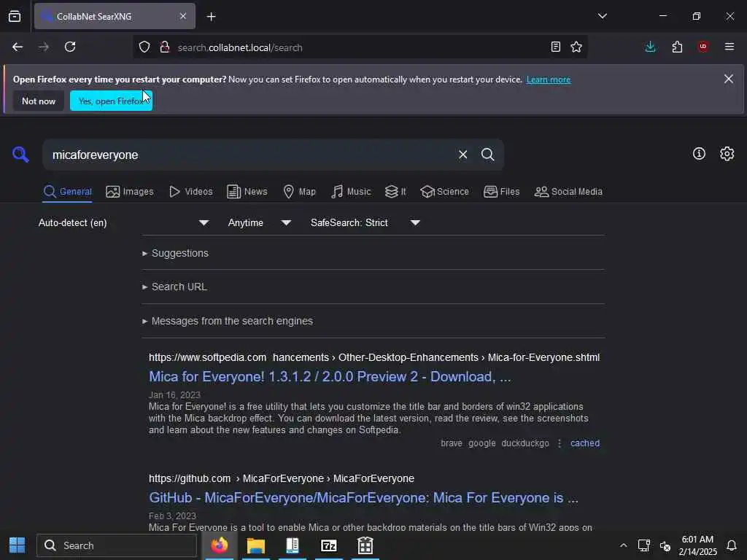
Task: Open the Firefox downloads panel
Action: [x=650, y=47]
